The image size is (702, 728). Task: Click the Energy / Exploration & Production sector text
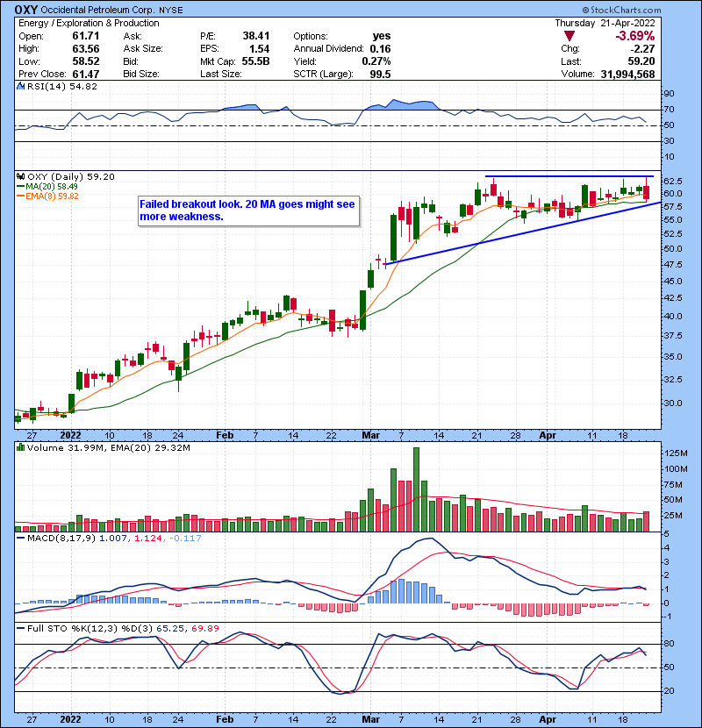(89, 23)
